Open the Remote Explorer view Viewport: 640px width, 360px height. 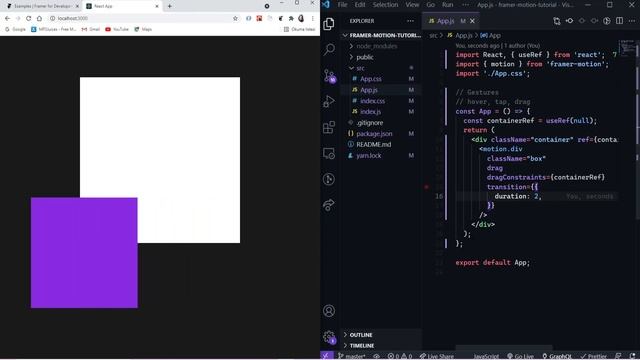pos(329,153)
